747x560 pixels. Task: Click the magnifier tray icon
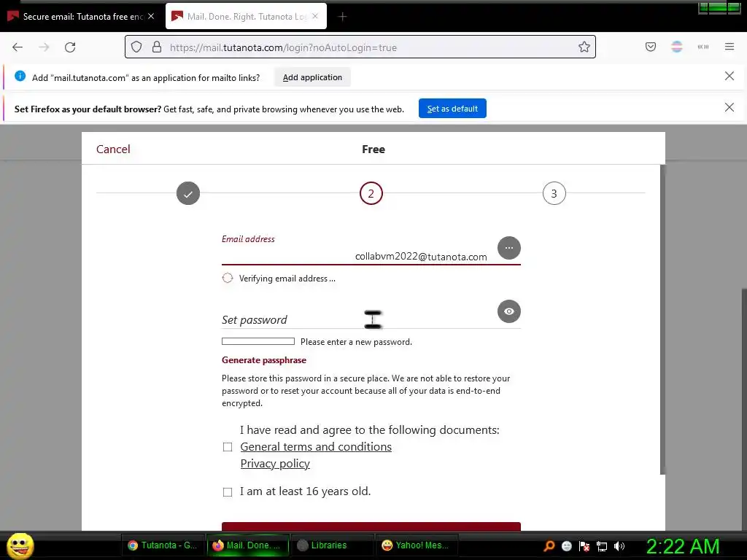549,545
